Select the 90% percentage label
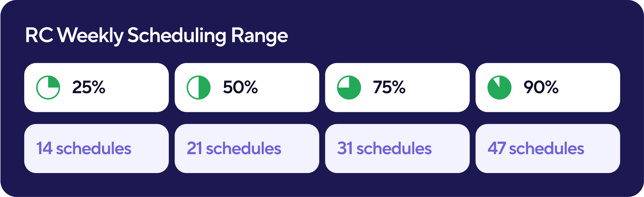 541,87
